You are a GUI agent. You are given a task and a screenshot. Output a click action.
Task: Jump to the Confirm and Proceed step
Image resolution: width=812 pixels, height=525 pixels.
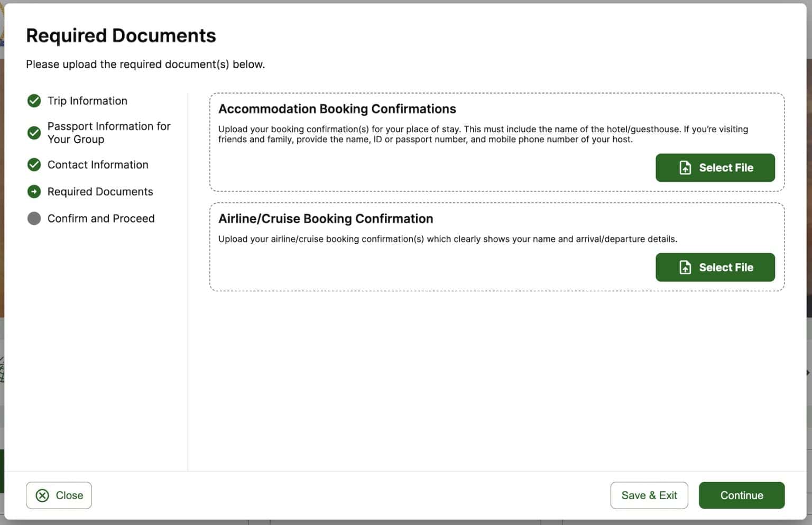pos(101,218)
